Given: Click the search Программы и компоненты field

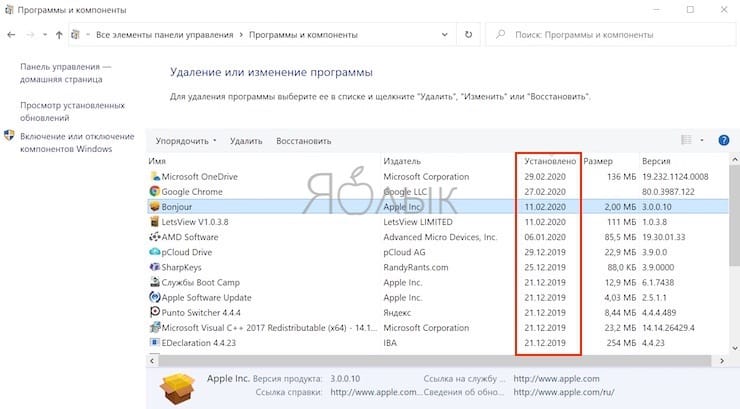Looking at the screenshot, I should point(610,34).
